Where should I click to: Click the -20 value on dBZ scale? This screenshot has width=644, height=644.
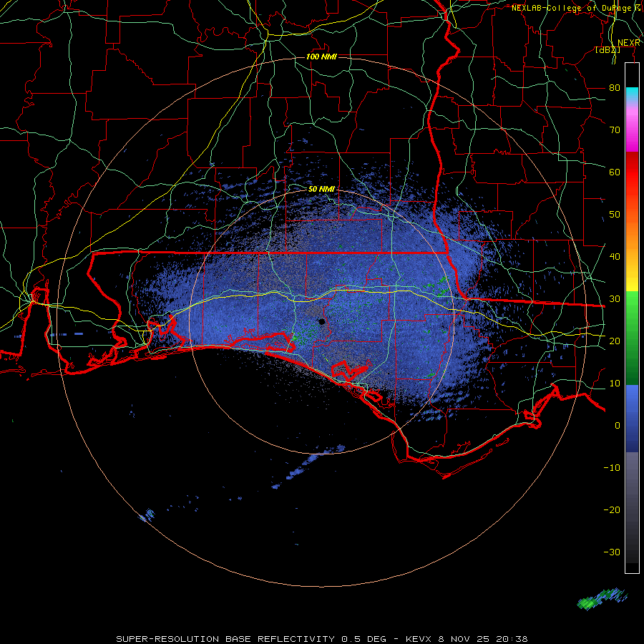pos(612,510)
